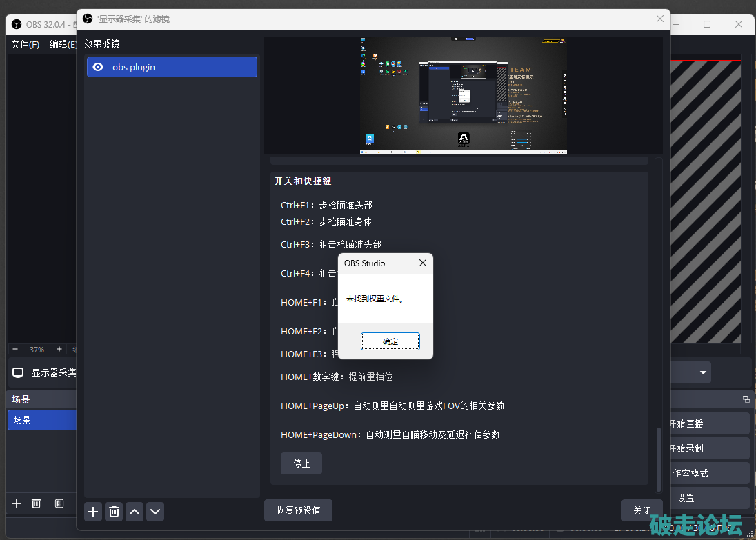Open the scene filters icon in 场景 panel

(x=59, y=503)
